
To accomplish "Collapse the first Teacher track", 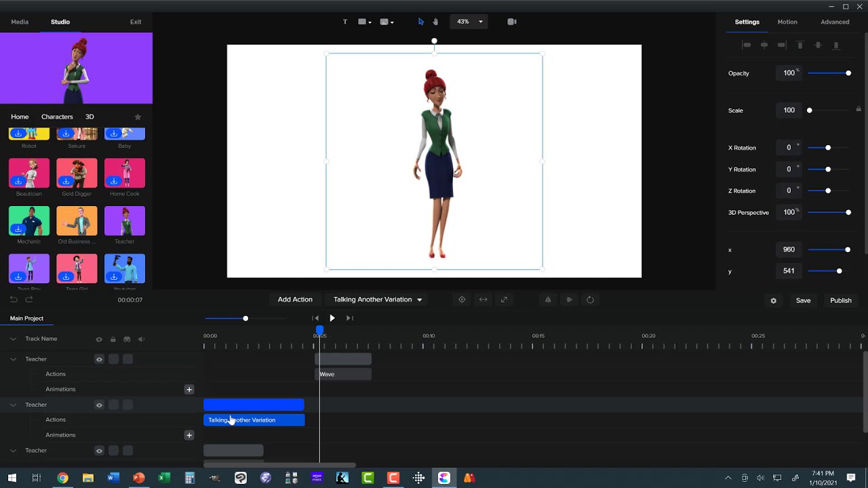I will pos(13,359).
